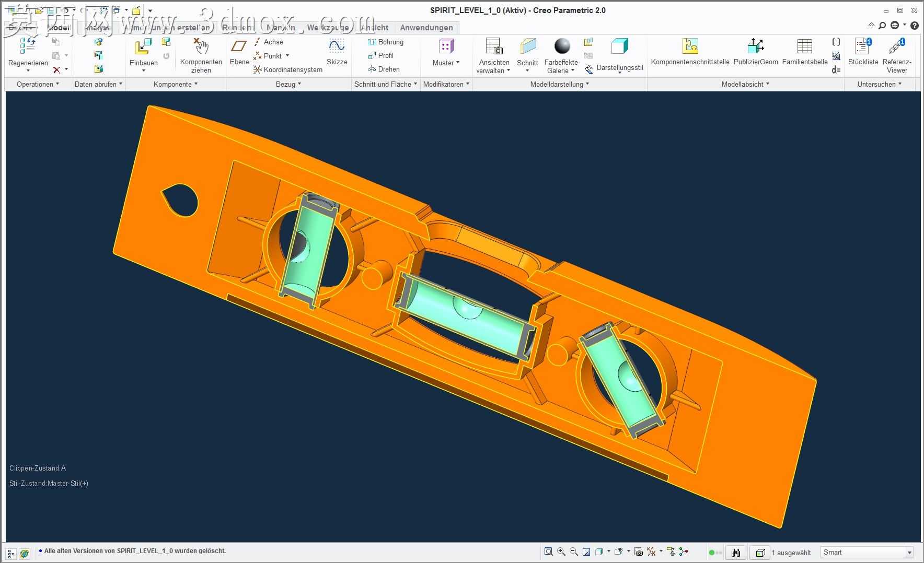Open the Farbeffekte-Galerie sphere icon

point(562,46)
